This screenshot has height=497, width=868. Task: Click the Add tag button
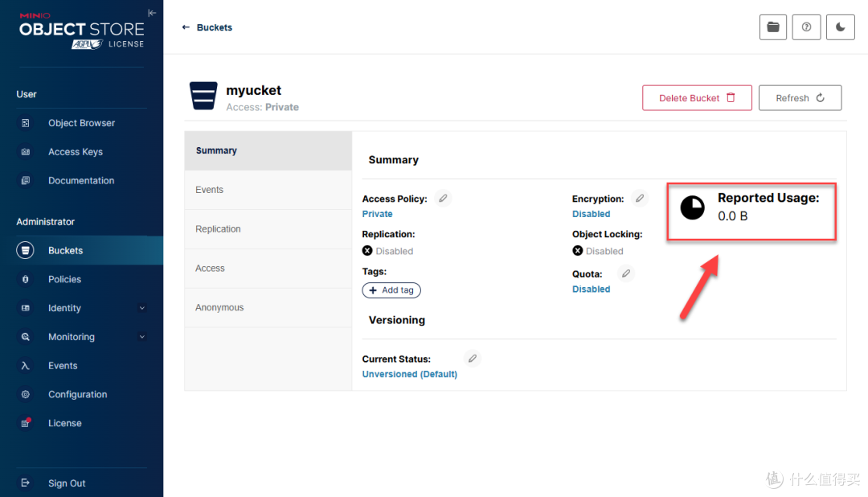point(391,290)
